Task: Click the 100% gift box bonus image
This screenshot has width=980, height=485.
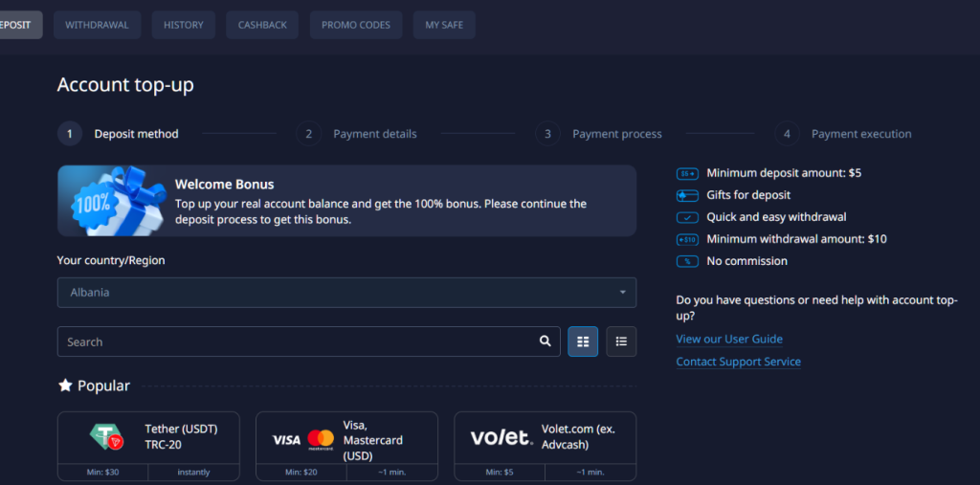Action: tap(113, 201)
